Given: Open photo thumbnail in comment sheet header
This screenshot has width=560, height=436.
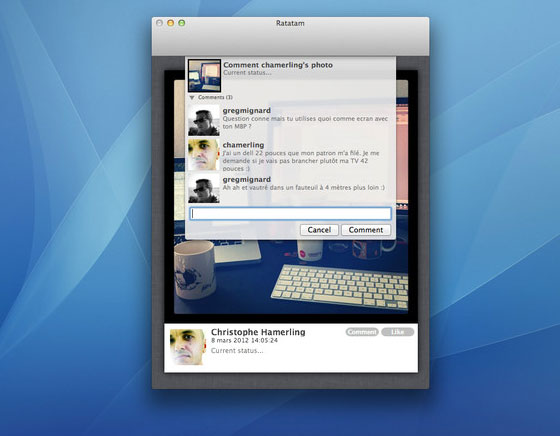Looking at the screenshot, I should (x=204, y=76).
